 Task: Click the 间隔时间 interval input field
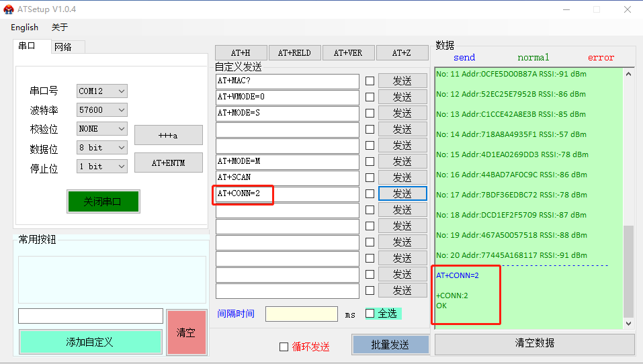[302, 314]
